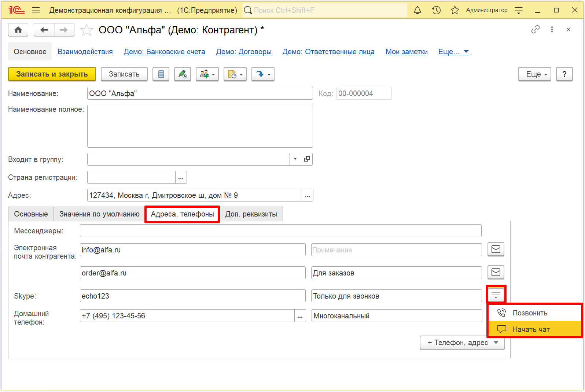The image size is (585, 392).
Task: Open the 1C main menu hamburger icon
Action: click(36, 10)
